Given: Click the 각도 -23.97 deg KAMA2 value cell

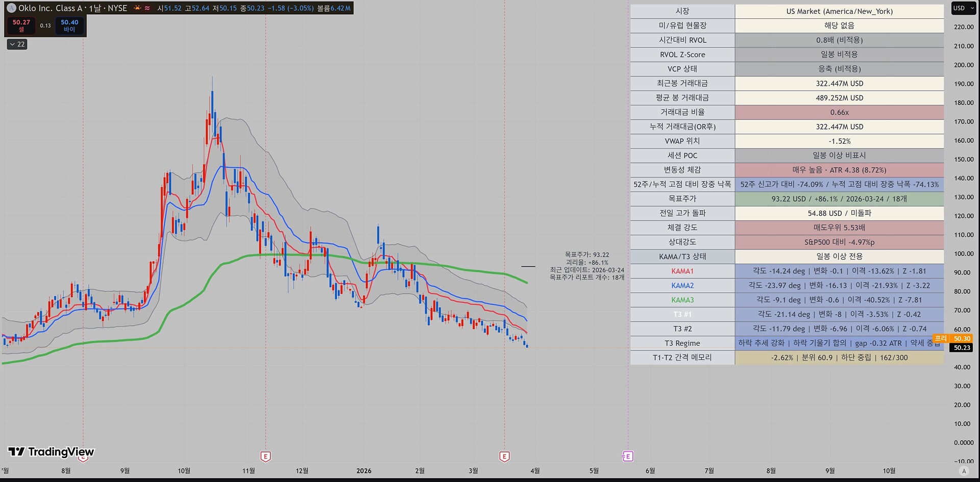Looking at the screenshot, I should click(x=839, y=285).
